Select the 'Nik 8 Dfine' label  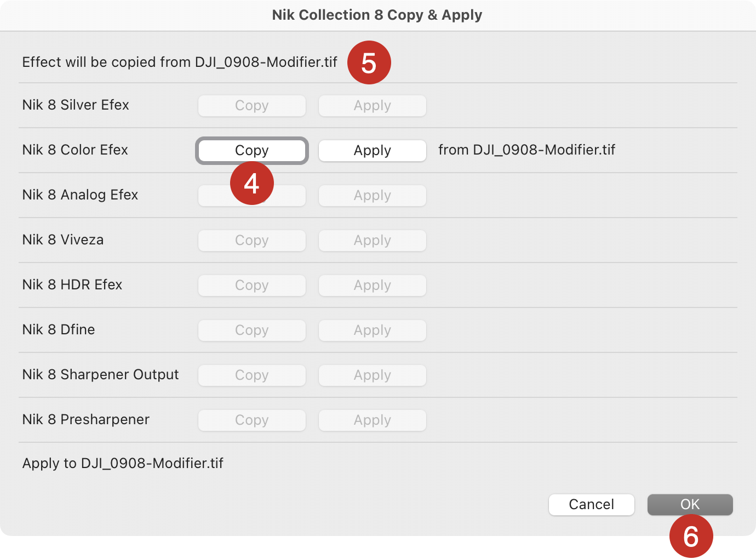(x=59, y=329)
